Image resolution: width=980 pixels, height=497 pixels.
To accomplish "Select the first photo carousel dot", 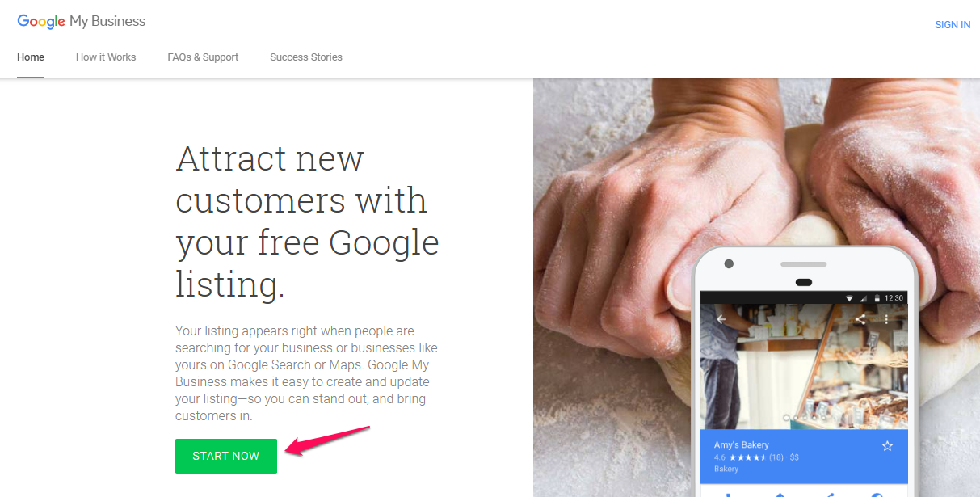I will pyautogui.click(x=786, y=419).
